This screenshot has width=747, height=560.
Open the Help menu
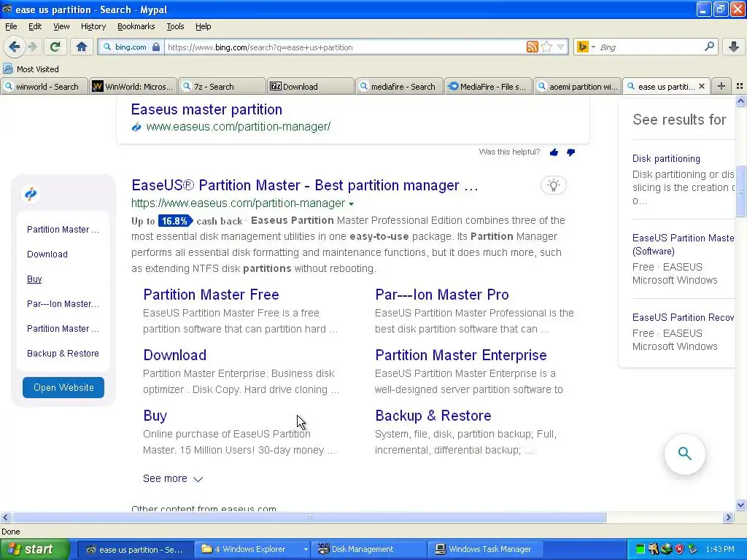[204, 26]
